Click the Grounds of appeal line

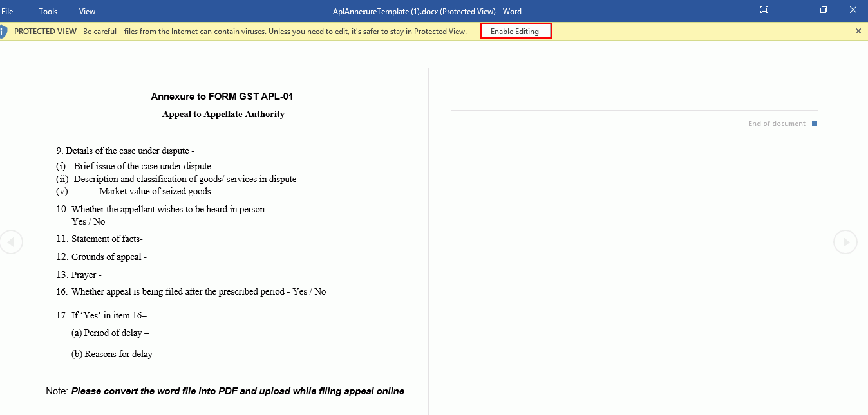click(x=102, y=256)
